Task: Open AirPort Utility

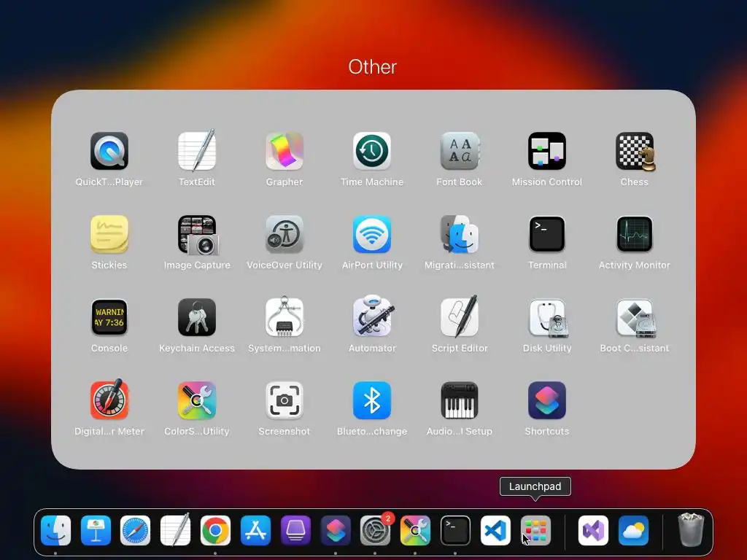Action: pos(372,234)
